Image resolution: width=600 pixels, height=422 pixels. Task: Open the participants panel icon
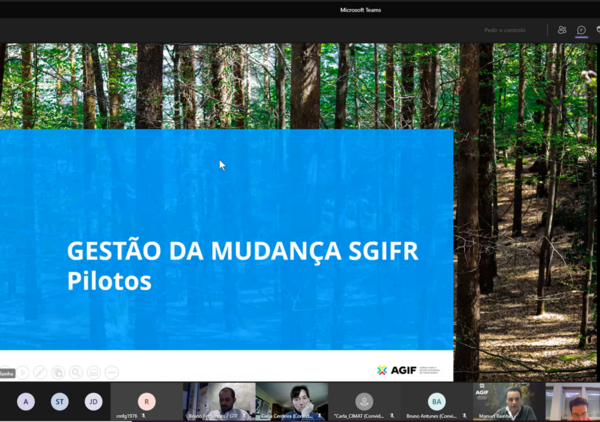pyautogui.click(x=562, y=30)
